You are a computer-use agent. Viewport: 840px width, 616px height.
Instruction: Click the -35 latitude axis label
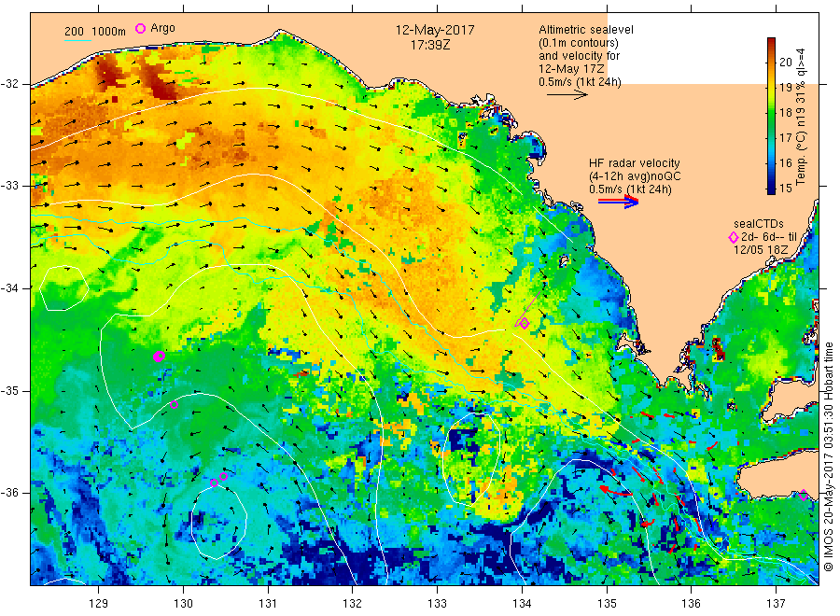click(9, 390)
